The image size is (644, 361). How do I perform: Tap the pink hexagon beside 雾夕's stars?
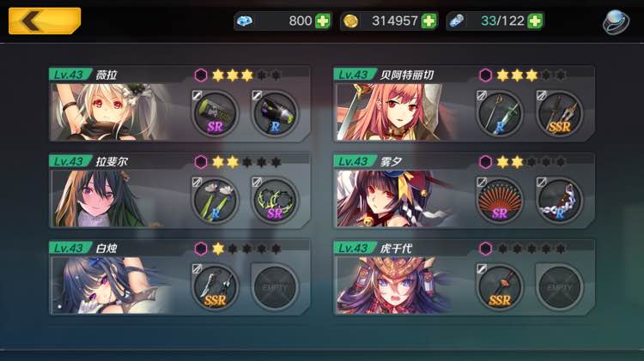485,162
